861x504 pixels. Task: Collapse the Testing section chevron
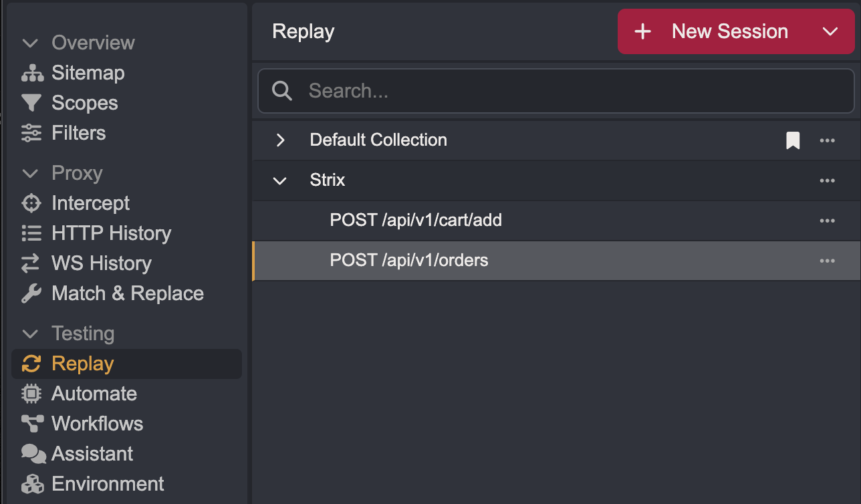coord(30,334)
